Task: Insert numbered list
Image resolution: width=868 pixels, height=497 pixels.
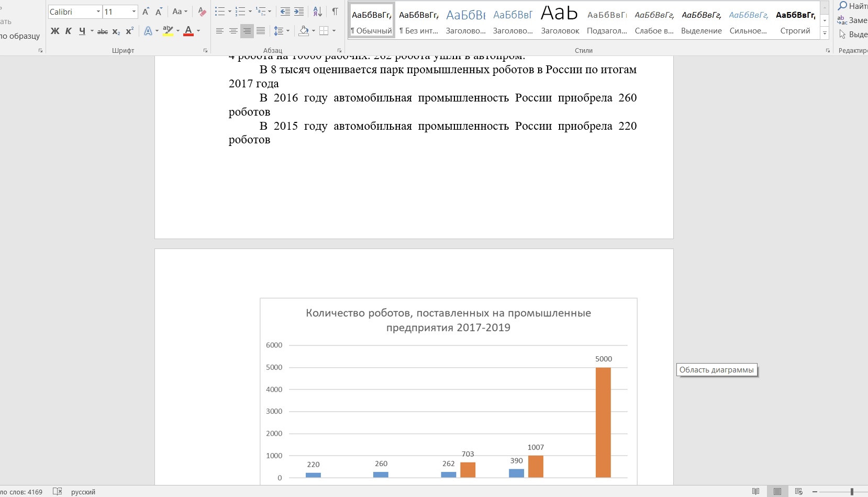Action: pyautogui.click(x=240, y=12)
